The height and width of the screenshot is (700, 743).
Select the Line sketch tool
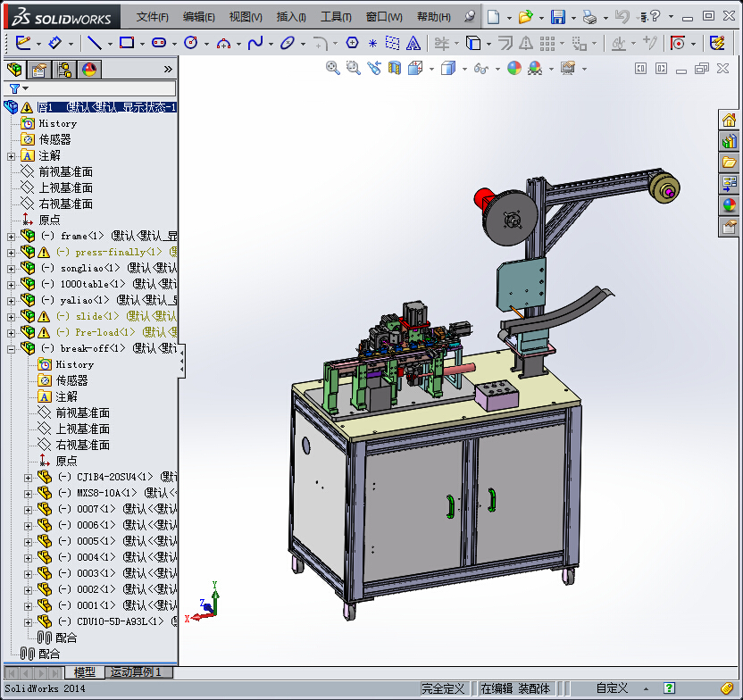[x=95, y=43]
